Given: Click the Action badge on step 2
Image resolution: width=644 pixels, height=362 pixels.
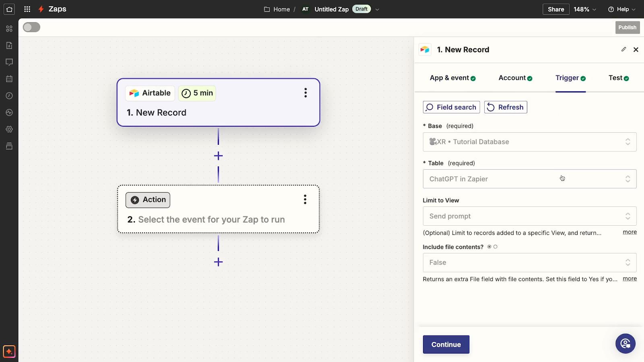Looking at the screenshot, I should coord(148,200).
